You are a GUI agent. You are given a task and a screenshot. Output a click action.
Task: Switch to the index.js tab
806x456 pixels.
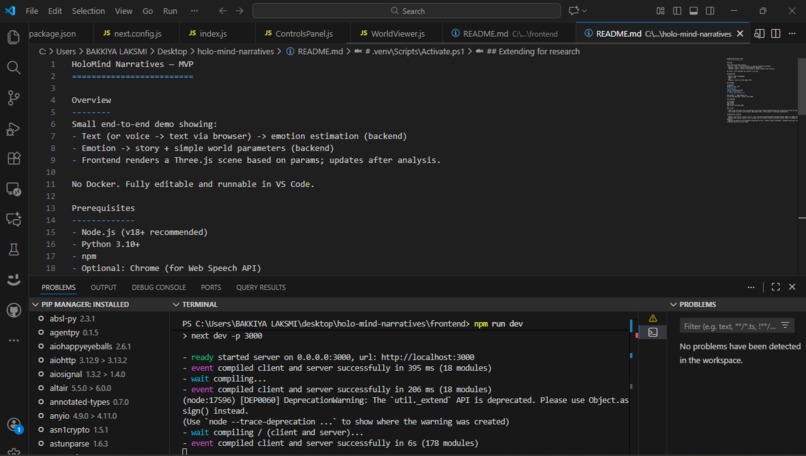213,33
